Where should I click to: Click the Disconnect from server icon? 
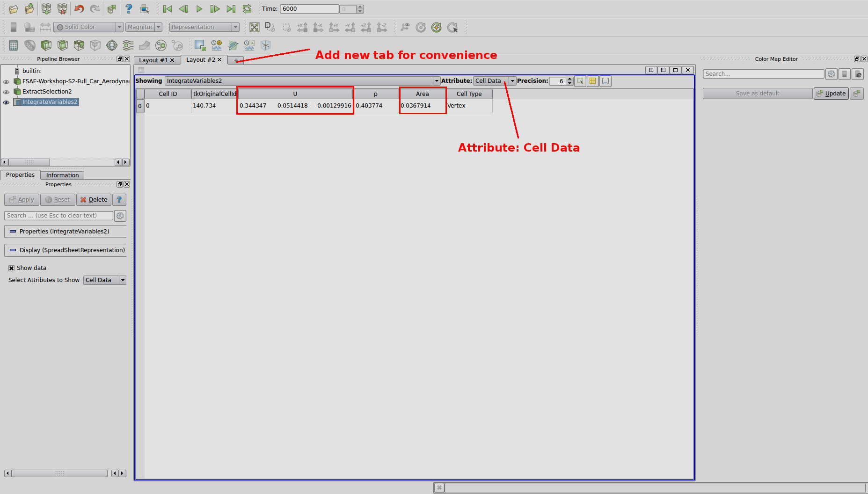62,9
